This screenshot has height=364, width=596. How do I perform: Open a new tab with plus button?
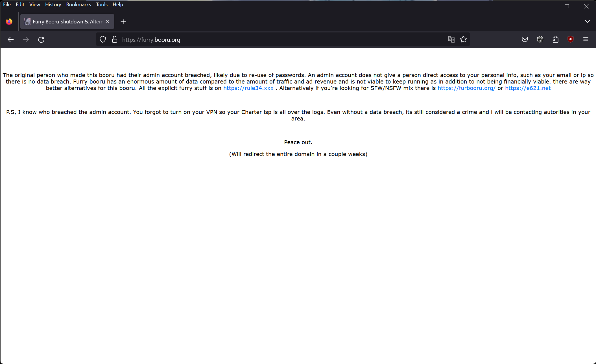[x=123, y=22]
